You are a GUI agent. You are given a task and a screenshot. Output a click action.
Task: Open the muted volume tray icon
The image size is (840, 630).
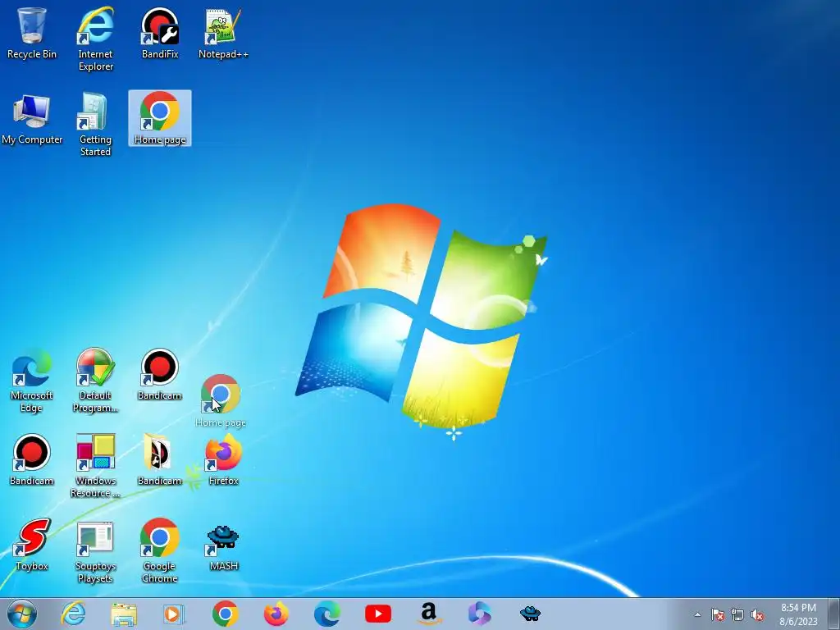(757, 614)
